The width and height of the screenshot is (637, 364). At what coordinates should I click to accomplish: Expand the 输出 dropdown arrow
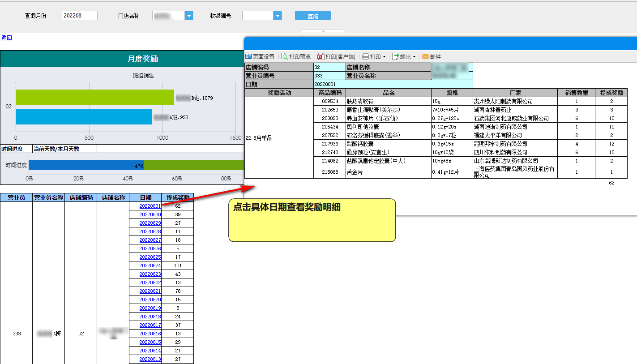click(414, 57)
